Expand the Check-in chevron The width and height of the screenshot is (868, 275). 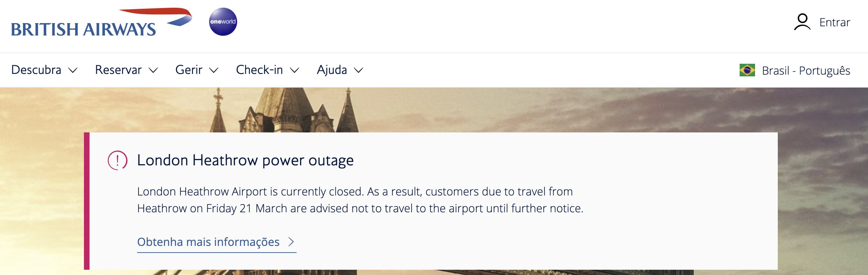click(295, 70)
